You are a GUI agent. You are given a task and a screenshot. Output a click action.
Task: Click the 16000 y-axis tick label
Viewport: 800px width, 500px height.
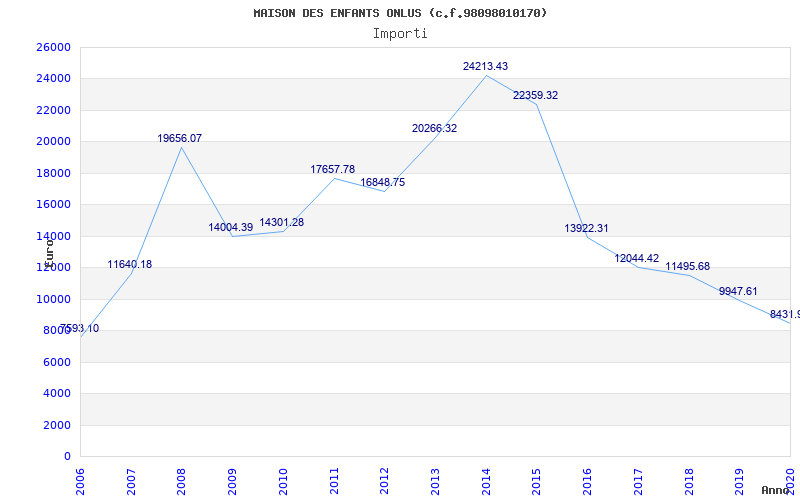pyautogui.click(x=53, y=205)
